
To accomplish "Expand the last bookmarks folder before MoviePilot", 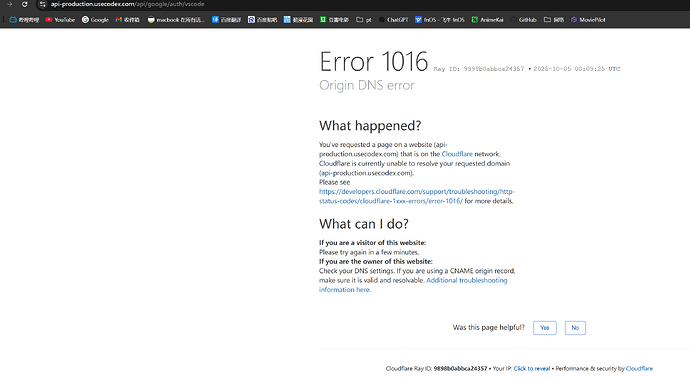I will click(x=554, y=20).
